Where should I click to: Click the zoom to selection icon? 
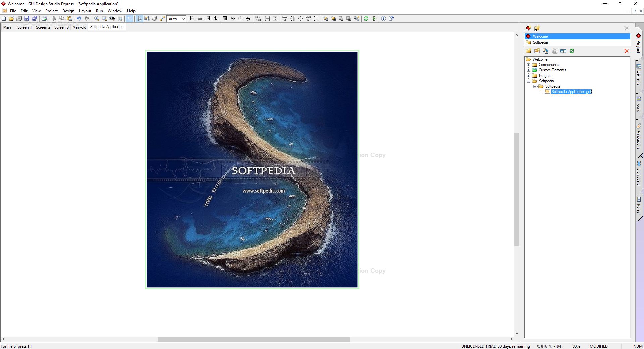pos(120,19)
